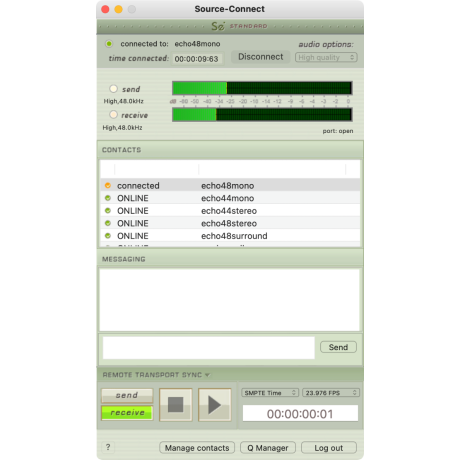Viewport: 460px width, 460px height.
Task: Open the High quality audio options dropdown
Action: pyautogui.click(x=326, y=57)
